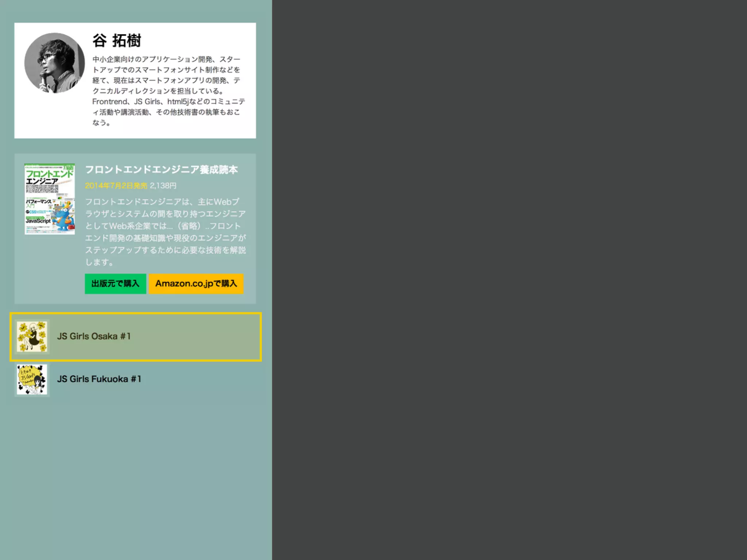Click the round speaker profile photo
This screenshot has height=560, width=747.
click(55, 63)
